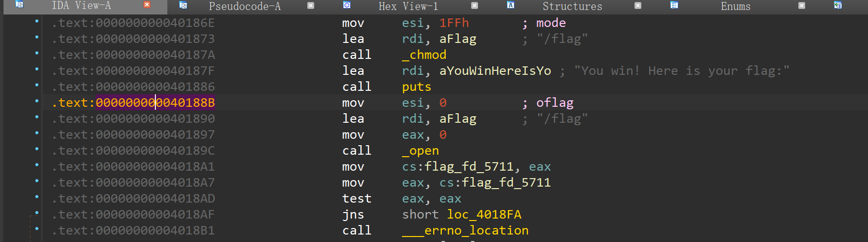Click the IDA View-A tab icon
The height and width of the screenshot is (242, 868).
(x=19, y=4)
